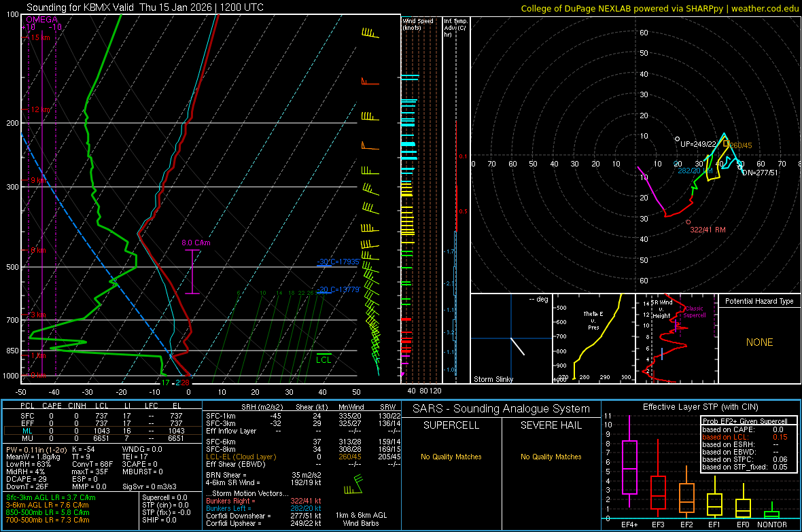Click the '700-500mb LR = 7.3 C/km' line
This screenshot has width=802, height=532.
(48, 520)
